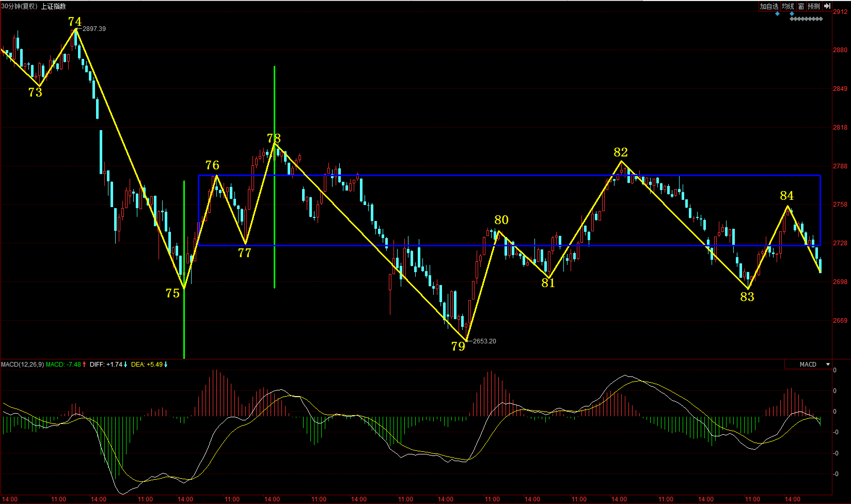Click the 2897.39 high price label
The width and height of the screenshot is (851, 504).
tap(94, 29)
